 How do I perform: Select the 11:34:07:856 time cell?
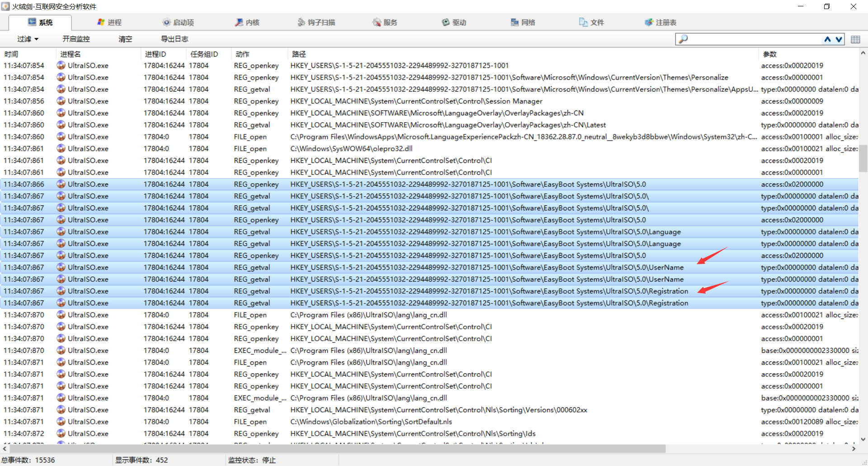(24, 101)
